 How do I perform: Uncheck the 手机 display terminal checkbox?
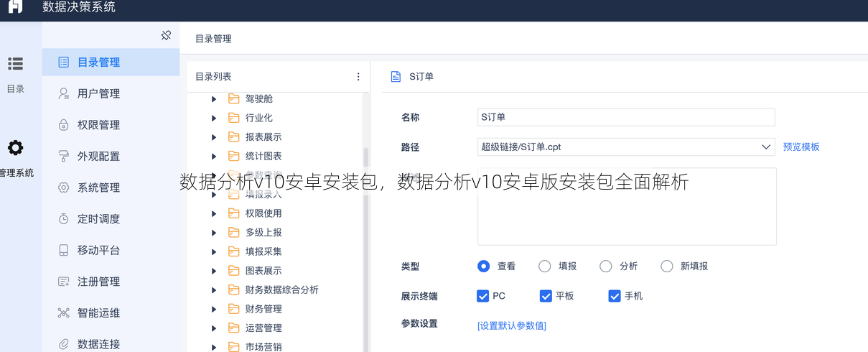point(614,296)
